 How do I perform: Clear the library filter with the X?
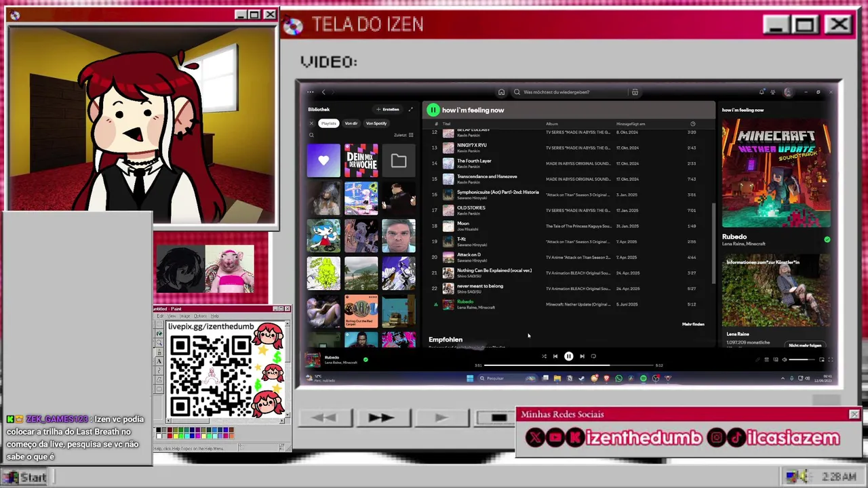(311, 123)
